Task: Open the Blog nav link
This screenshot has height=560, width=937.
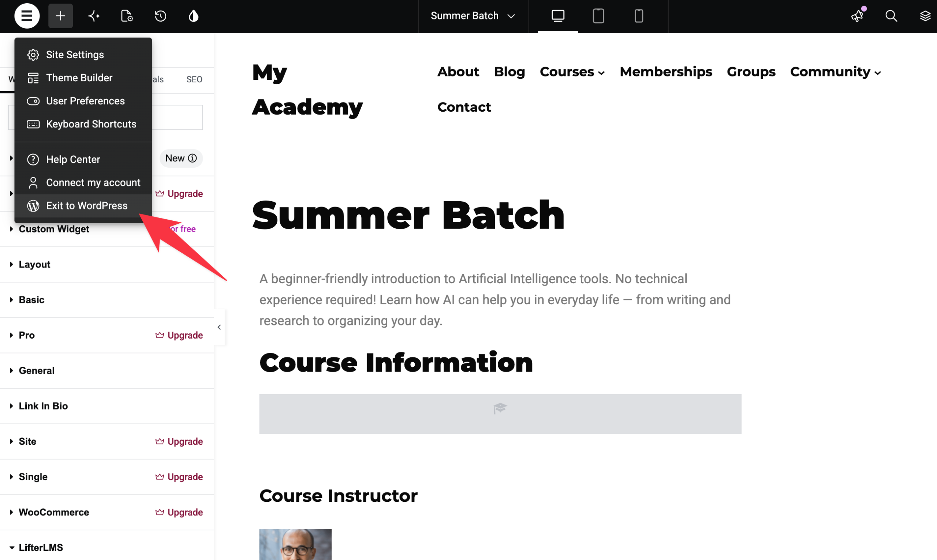Action: pyautogui.click(x=509, y=72)
